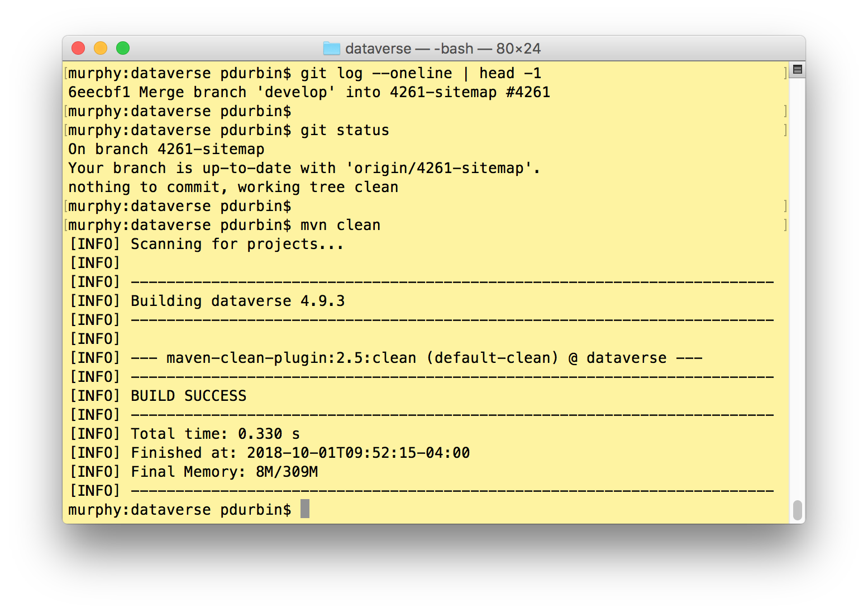The height and width of the screenshot is (613, 868).
Task: Close the terminal with the red button
Action: pyautogui.click(x=78, y=49)
